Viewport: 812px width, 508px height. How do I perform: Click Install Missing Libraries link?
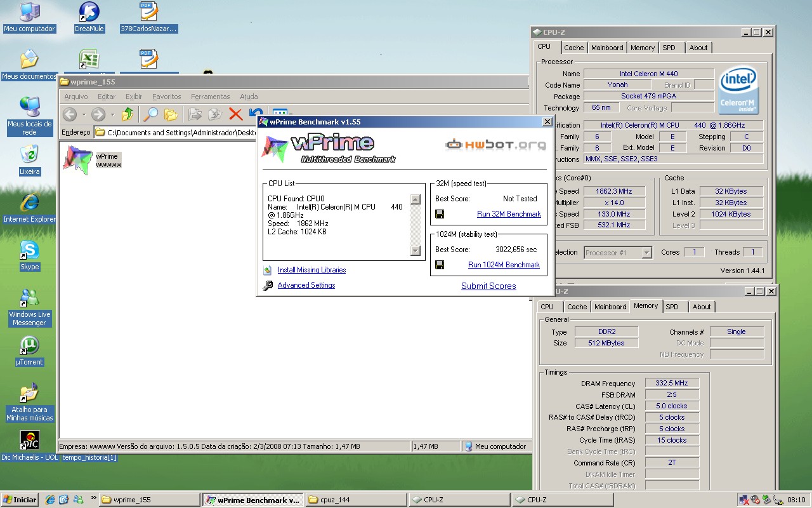311,270
